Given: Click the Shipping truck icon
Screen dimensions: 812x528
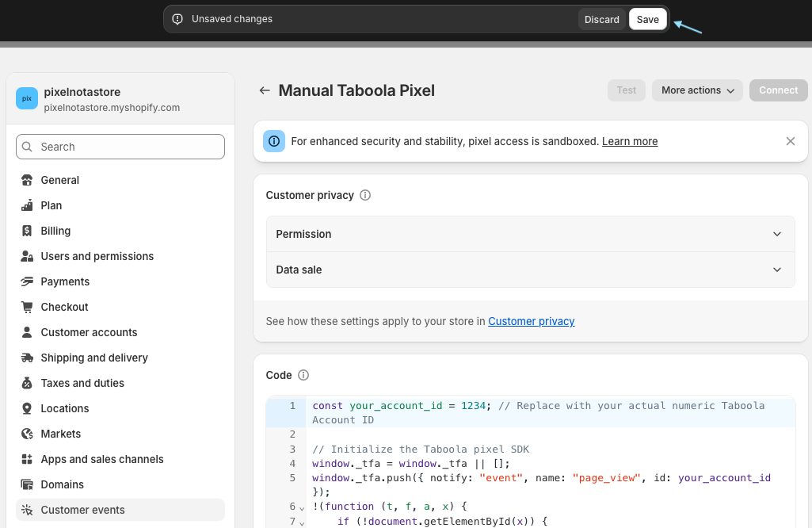Looking at the screenshot, I should [27, 358].
